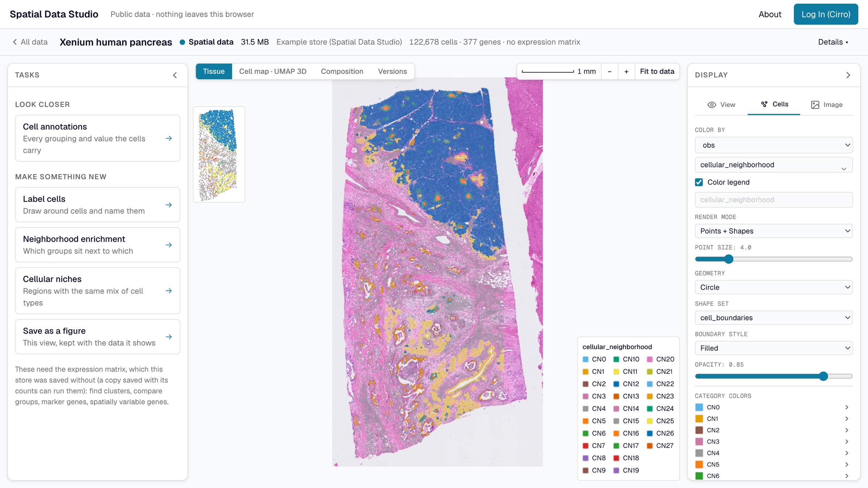Select the Cells display tab
The width and height of the screenshot is (868, 488).
(x=774, y=104)
